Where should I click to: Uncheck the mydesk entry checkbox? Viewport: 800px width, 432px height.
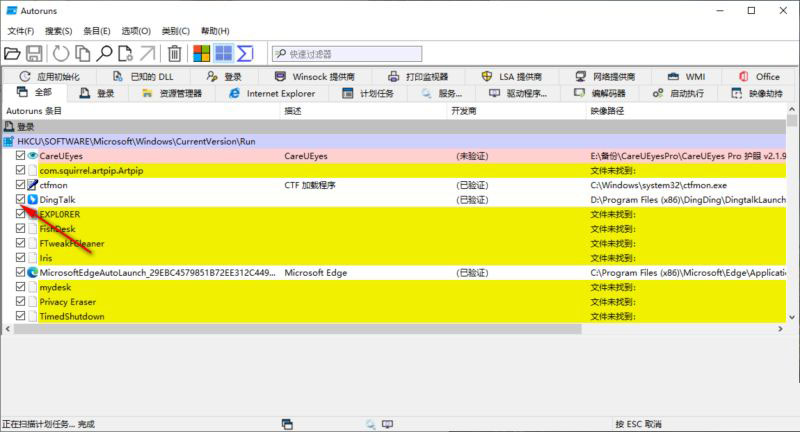pos(20,287)
